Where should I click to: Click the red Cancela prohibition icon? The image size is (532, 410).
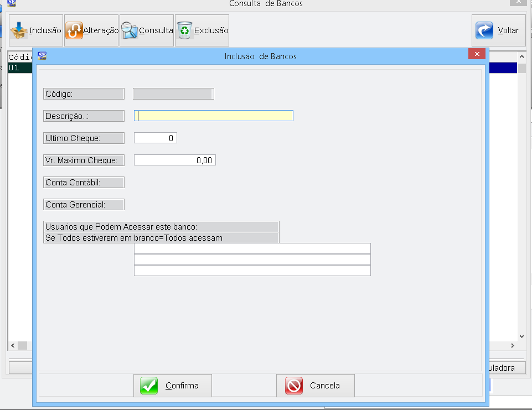point(294,386)
